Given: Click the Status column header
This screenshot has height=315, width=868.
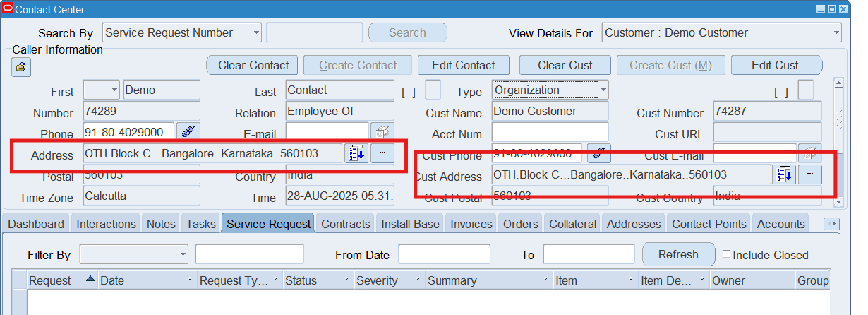Looking at the screenshot, I should [x=318, y=280].
